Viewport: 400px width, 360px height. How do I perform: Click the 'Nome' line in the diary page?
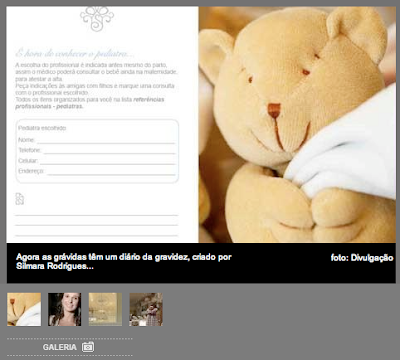click(x=97, y=140)
